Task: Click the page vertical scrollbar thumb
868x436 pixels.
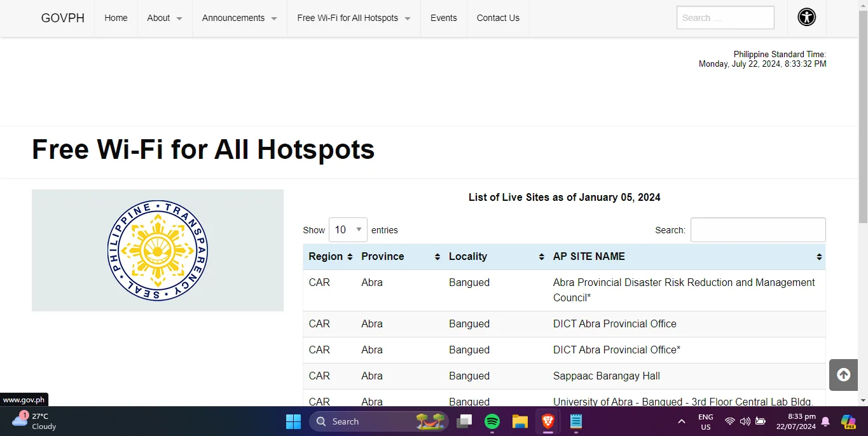Action: pos(863,118)
